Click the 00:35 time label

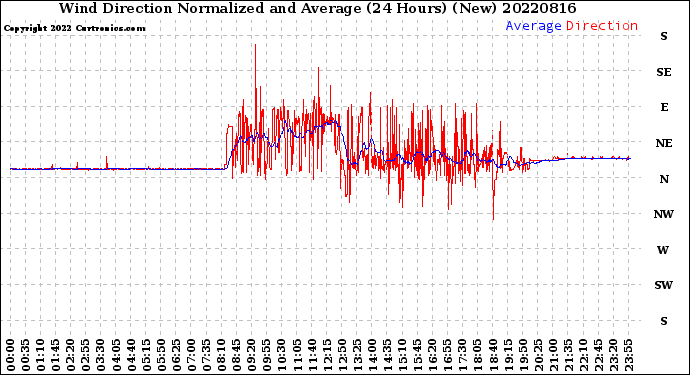point(26,355)
